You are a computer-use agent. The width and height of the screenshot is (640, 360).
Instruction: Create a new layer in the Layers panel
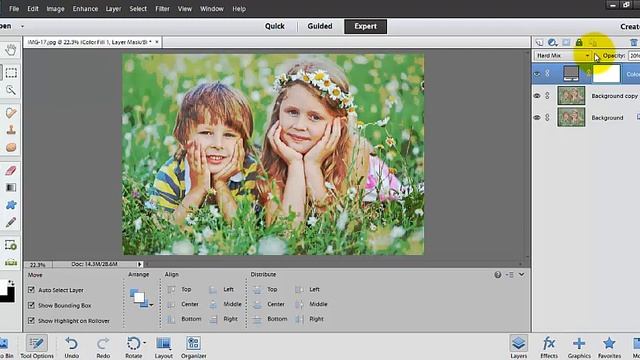[539, 42]
